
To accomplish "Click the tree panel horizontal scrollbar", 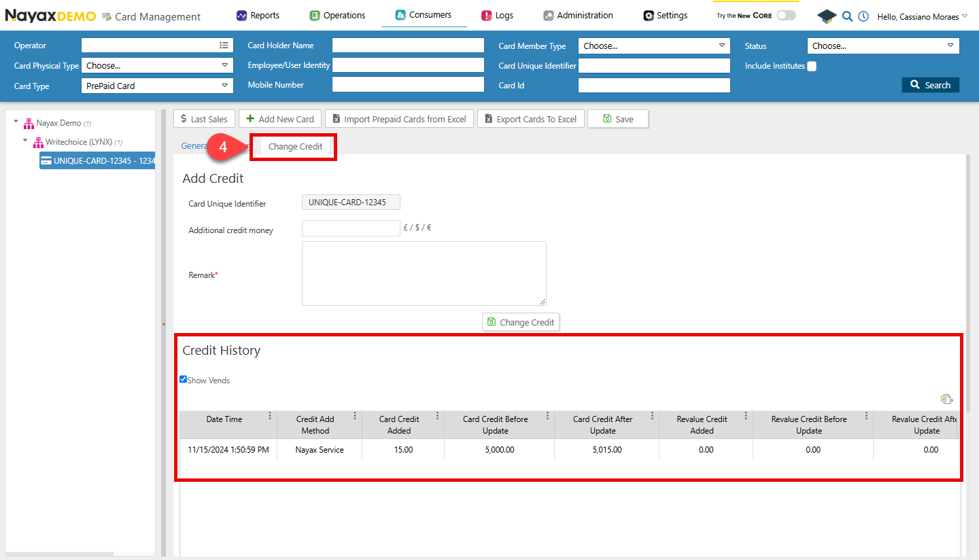I will [x=58, y=554].
